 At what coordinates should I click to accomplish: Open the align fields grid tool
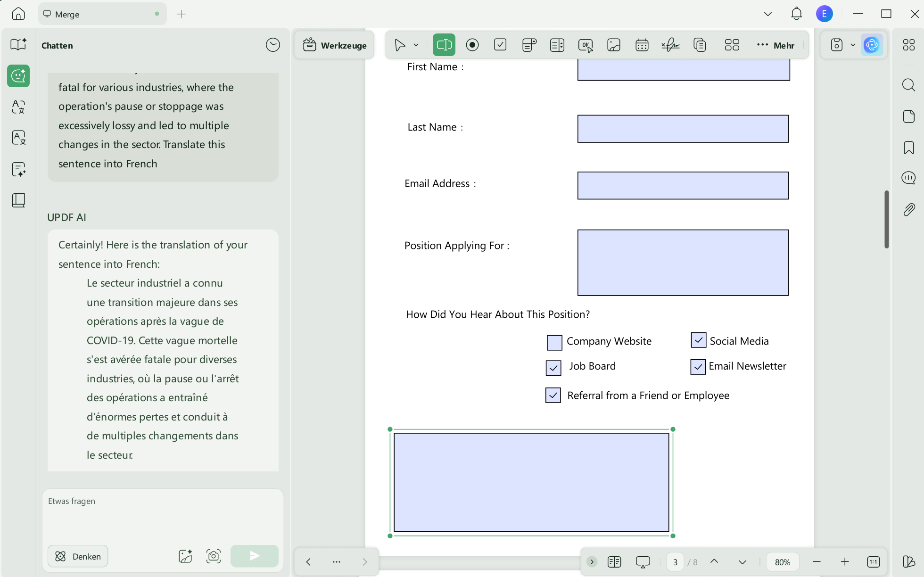[x=732, y=45]
